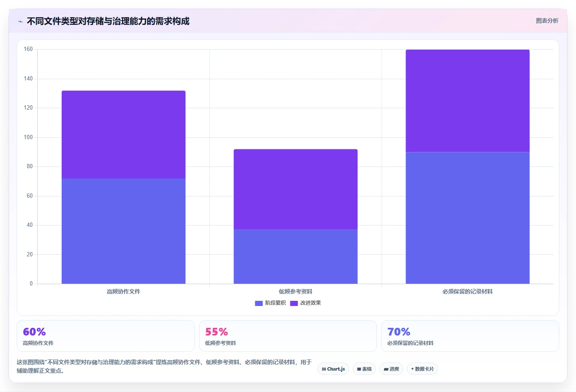This screenshot has width=576, height=392.
Task: Click 阶段累积 legend label
Action: (275, 303)
